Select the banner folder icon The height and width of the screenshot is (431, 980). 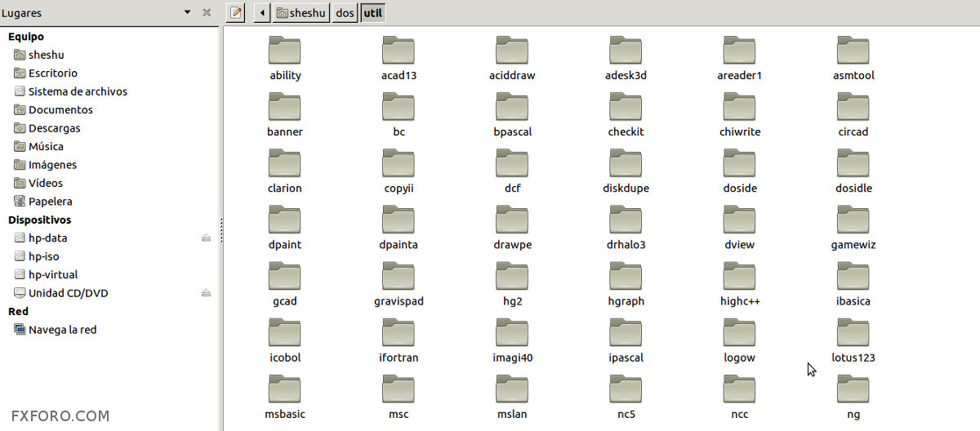[285, 107]
